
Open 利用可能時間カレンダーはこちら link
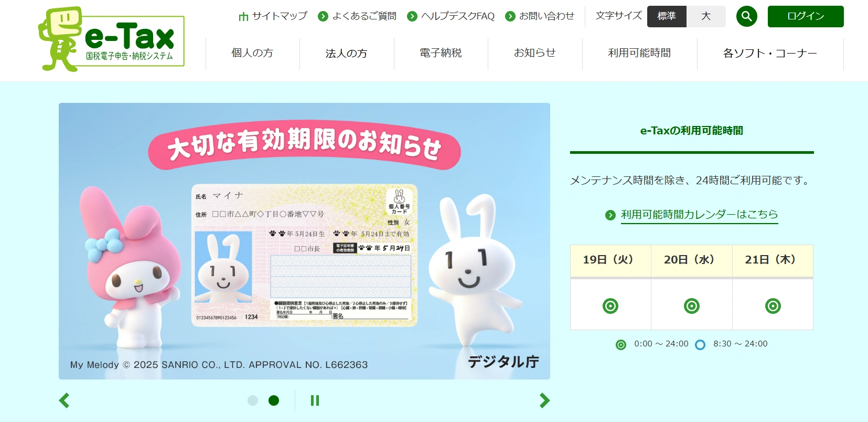tap(700, 215)
